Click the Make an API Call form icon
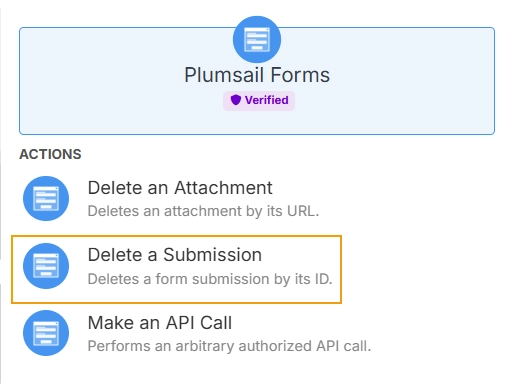The image size is (514, 384). (46, 333)
